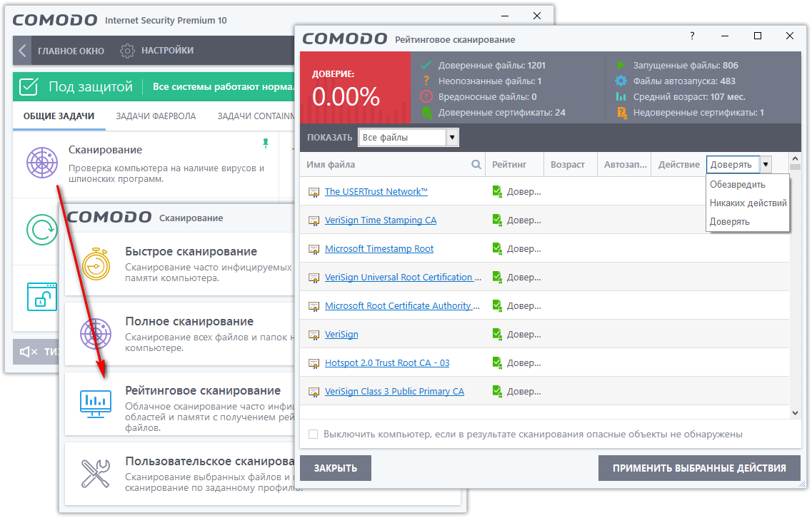812x518 pixels.
Task: Open the plain VeriSign certificate link
Action: (341, 335)
